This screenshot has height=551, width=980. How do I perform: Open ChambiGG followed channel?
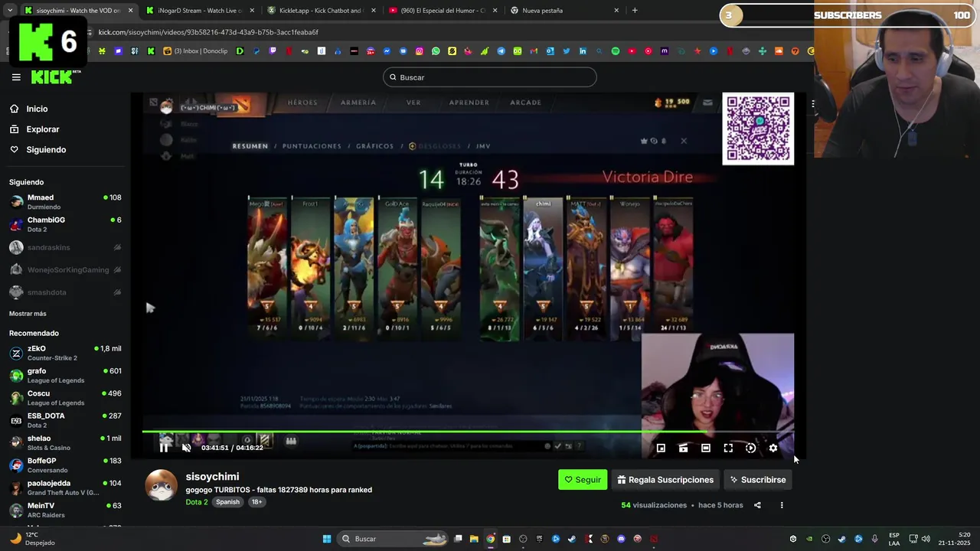click(65, 224)
